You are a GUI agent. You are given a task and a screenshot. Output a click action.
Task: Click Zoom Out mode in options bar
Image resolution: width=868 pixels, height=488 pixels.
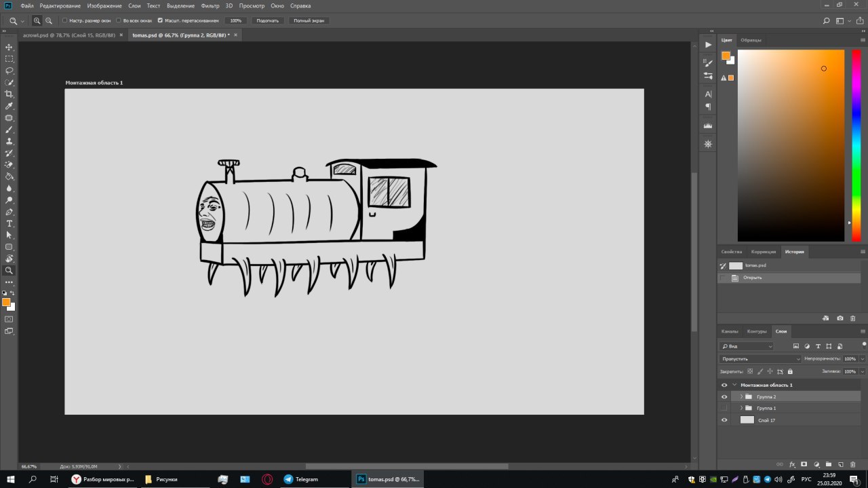[49, 21]
